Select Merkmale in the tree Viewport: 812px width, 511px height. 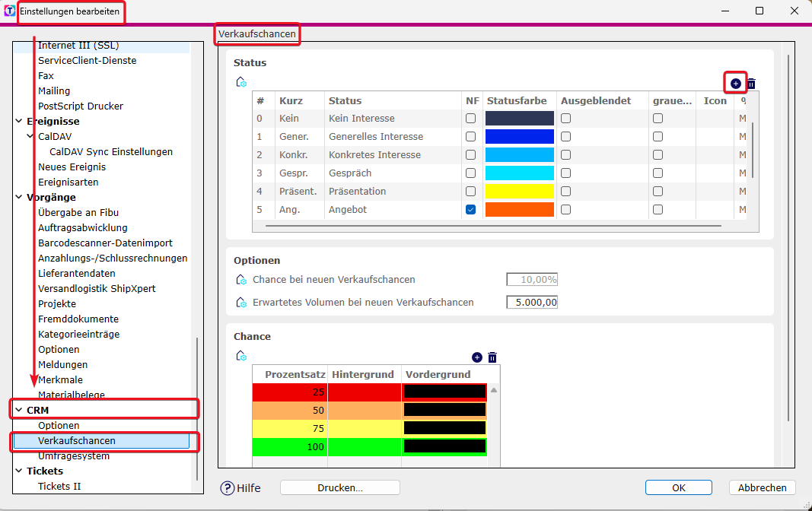(x=60, y=379)
